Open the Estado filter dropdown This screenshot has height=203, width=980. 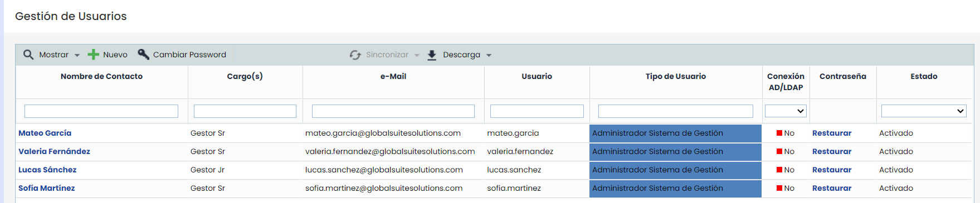(x=924, y=111)
